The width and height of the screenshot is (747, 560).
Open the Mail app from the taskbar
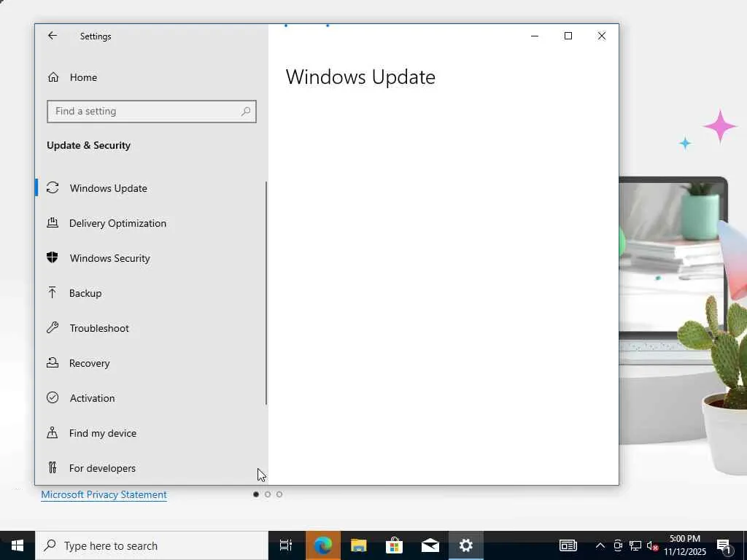pos(430,545)
